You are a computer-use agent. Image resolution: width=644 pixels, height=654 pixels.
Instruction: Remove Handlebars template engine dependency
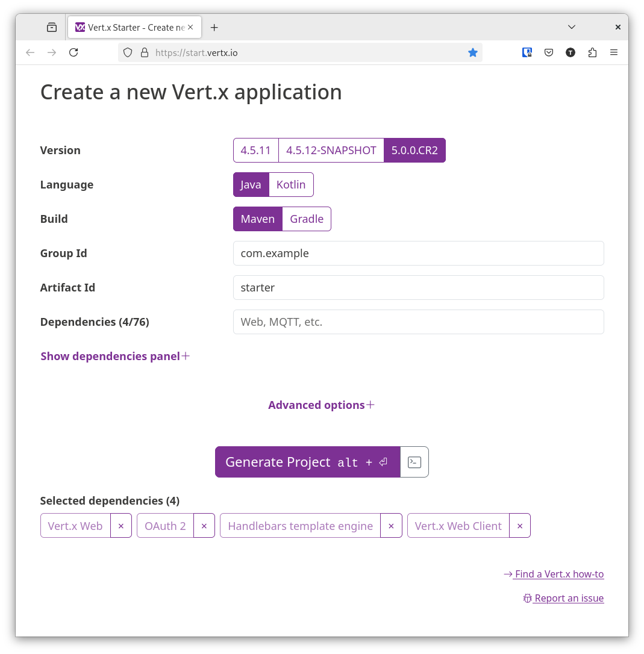(x=391, y=526)
